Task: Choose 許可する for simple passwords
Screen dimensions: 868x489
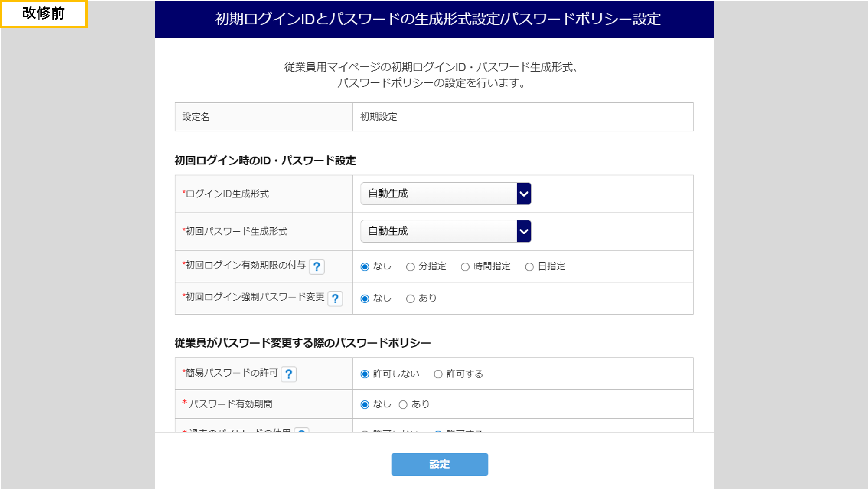Action: pos(438,374)
